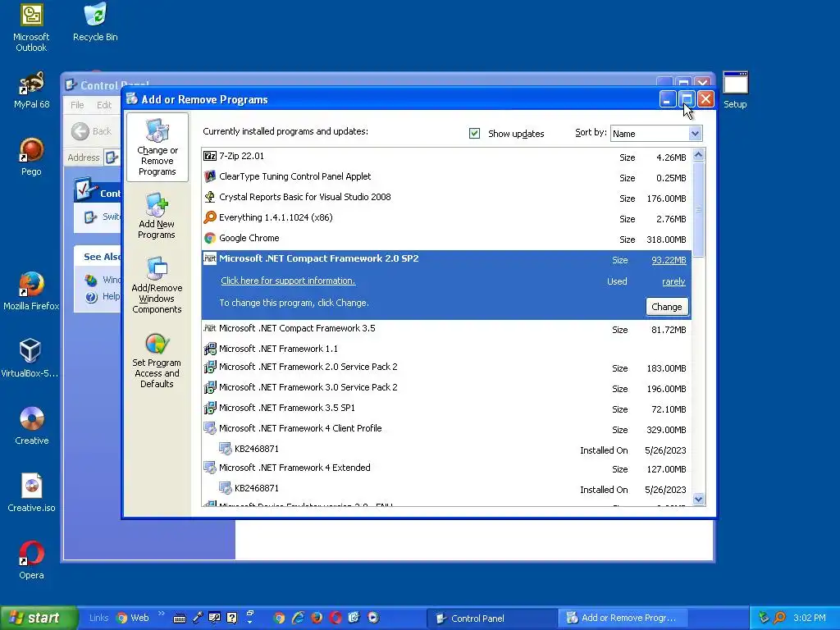Click .NET Compact Framework 3.5 icon
Image resolution: width=840 pixels, height=630 pixels.
210,328
